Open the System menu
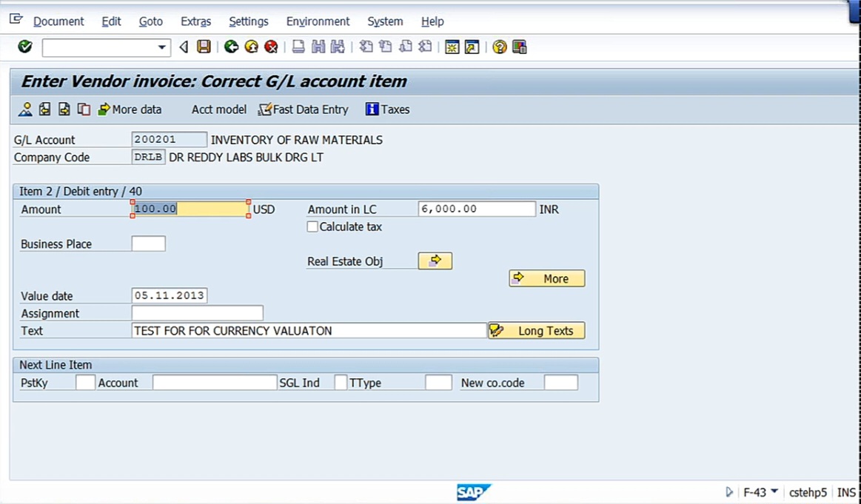 (x=385, y=21)
